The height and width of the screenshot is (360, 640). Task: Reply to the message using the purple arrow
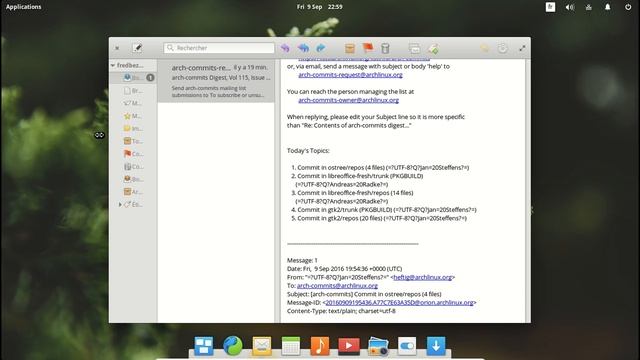pos(285,48)
